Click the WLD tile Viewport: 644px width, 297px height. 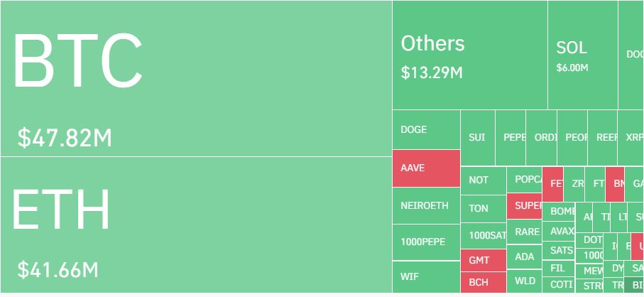tap(525, 281)
